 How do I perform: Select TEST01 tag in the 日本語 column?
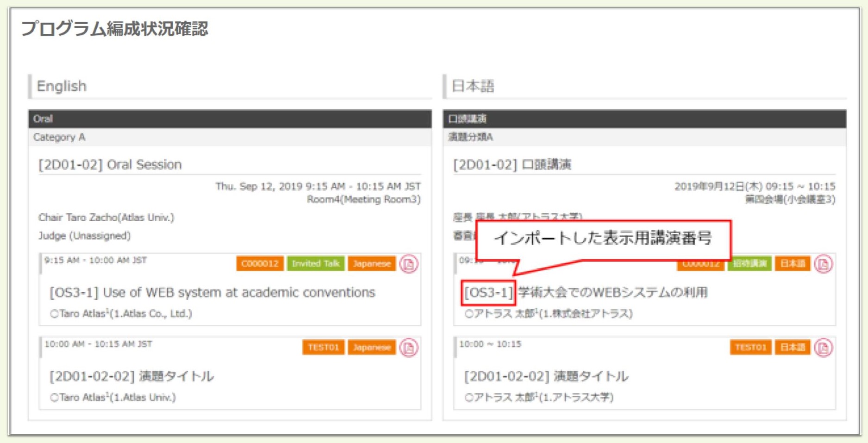click(750, 347)
